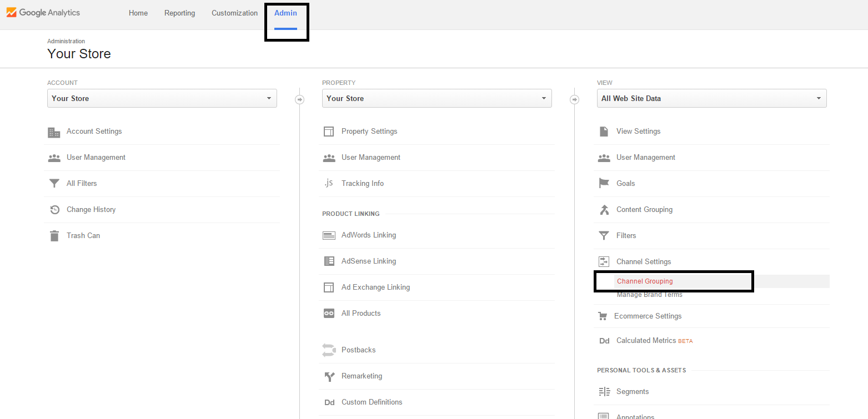The width and height of the screenshot is (868, 419).
Task: Click the arrow between Account and Property columns
Action: (x=299, y=99)
